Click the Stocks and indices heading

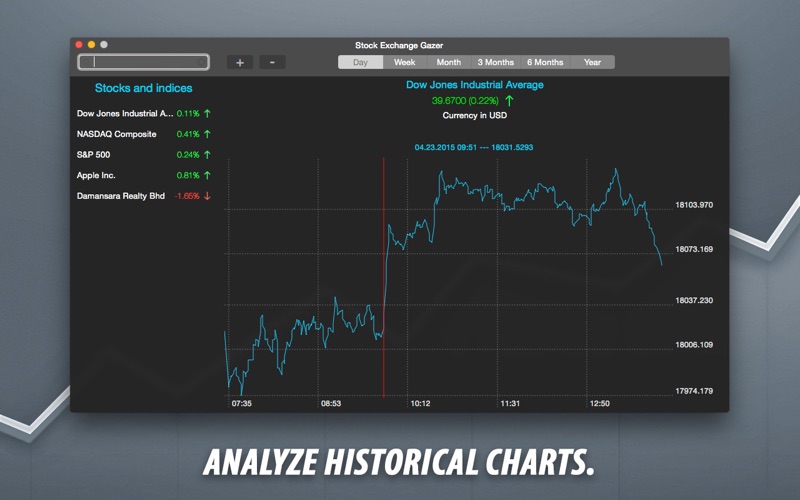click(x=143, y=88)
